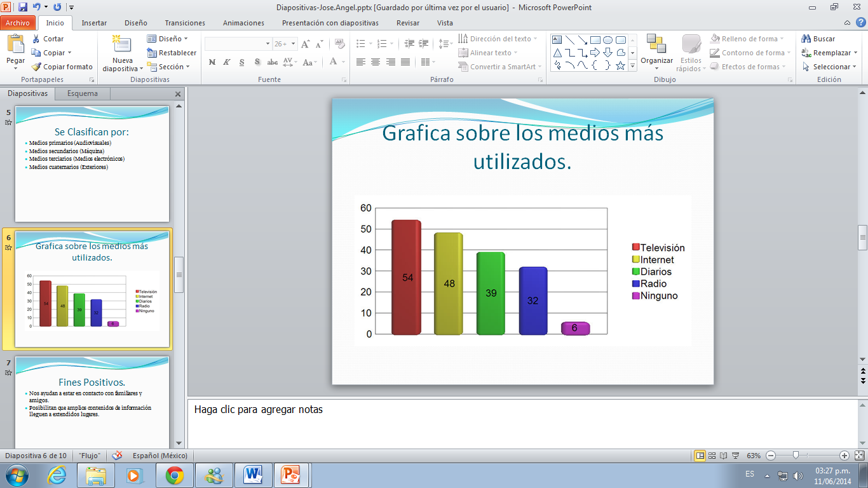868x488 pixels.
Task: Toggle strikethrough (abc) formatting
Action: [x=272, y=62]
